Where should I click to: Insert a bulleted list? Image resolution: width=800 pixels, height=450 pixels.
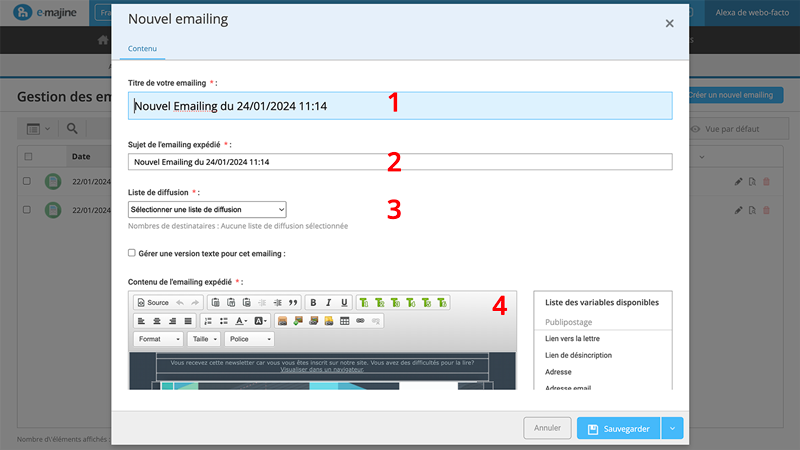(x=223, y=321)
